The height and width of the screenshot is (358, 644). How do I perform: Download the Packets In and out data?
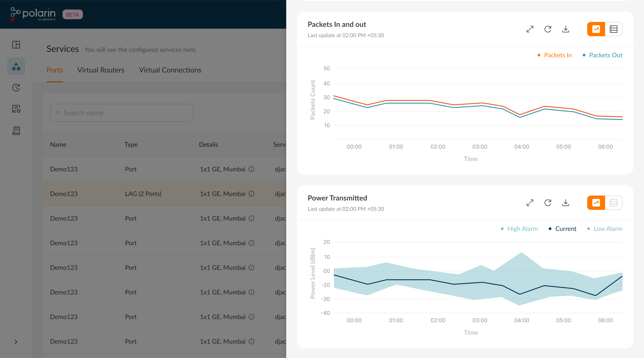[566, 29]
